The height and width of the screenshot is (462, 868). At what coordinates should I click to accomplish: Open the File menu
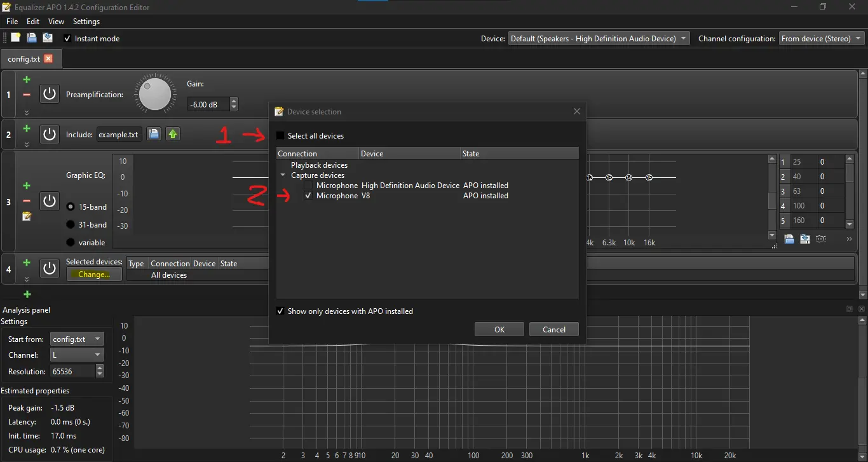pyautogui.click(x=12, y=22)
